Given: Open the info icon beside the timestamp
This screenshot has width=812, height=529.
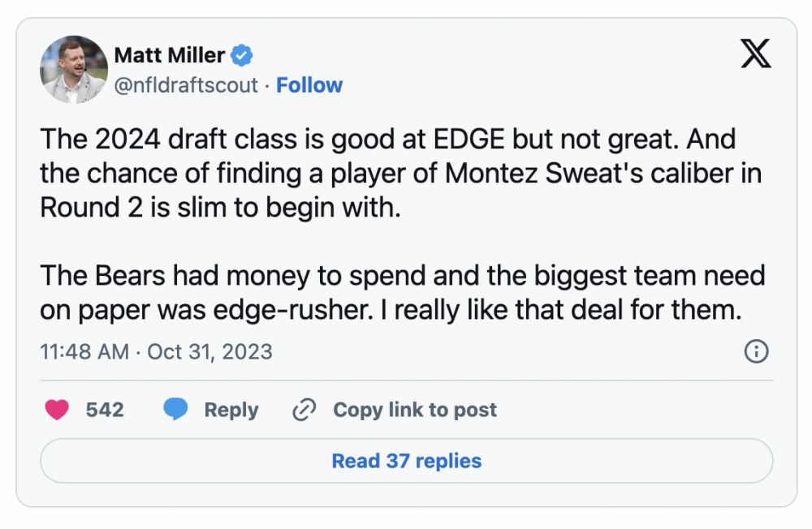Looking at the screenshot, I should point(756,351).
